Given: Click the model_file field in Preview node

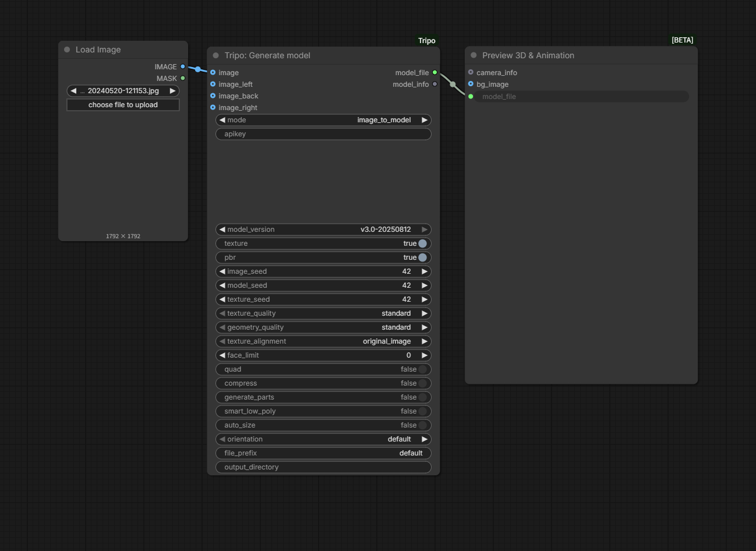Looking at the screenshot, I should pyautogui.click(x=581, y=97).
